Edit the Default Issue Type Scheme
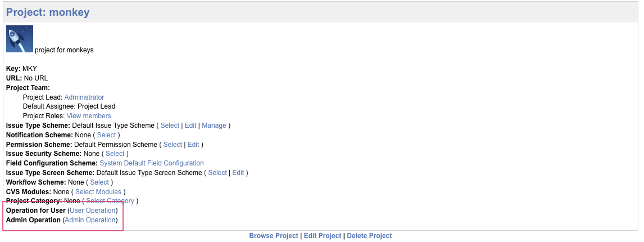Screen dimensions: 644x242 [191, 126]
